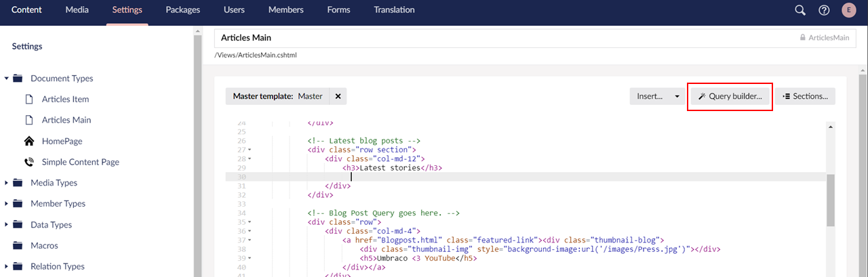
Task: Click the Document Types folder icon
Action: 18,79
